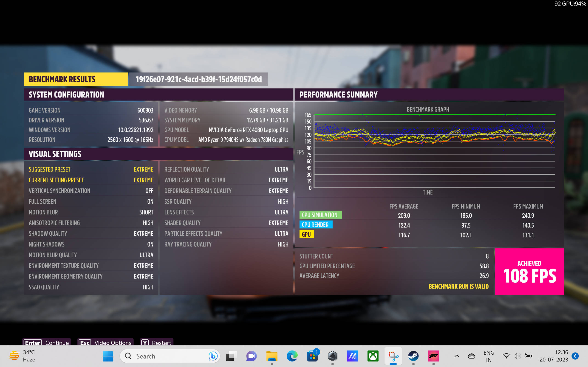The width and height of the screenshot is (588, 367).
Task: Launch the Xbox app icon
Action: (373, 356)
